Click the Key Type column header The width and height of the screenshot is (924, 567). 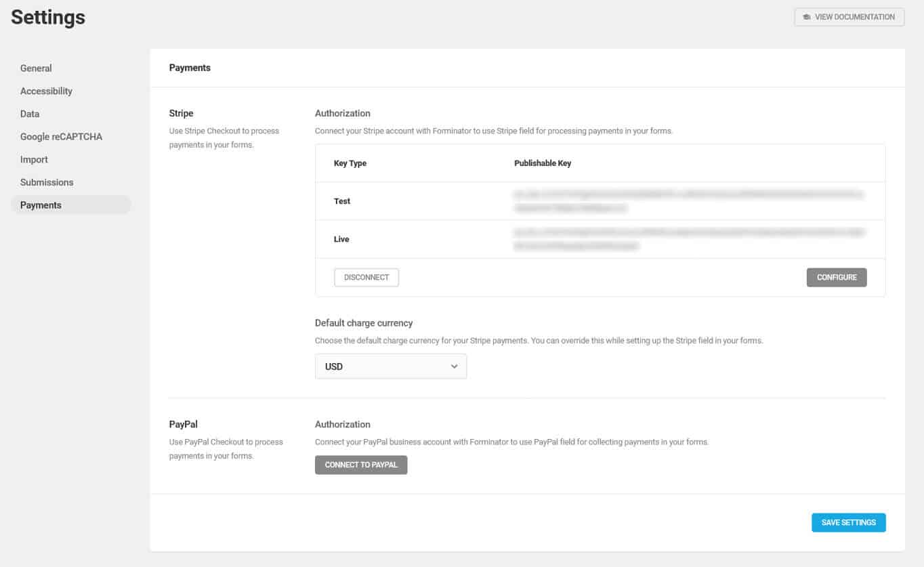(x=350, y=163)
